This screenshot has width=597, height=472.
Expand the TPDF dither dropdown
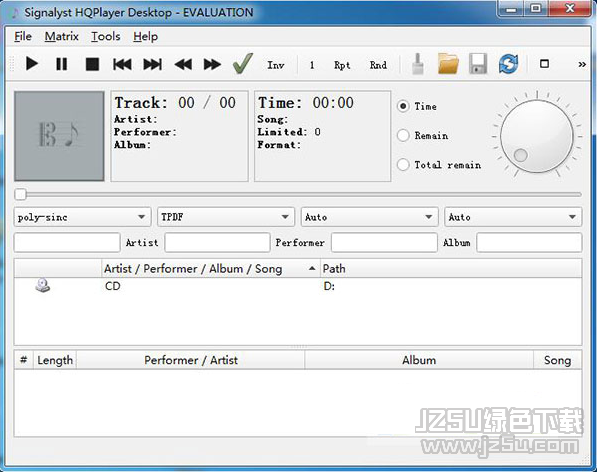226,217
